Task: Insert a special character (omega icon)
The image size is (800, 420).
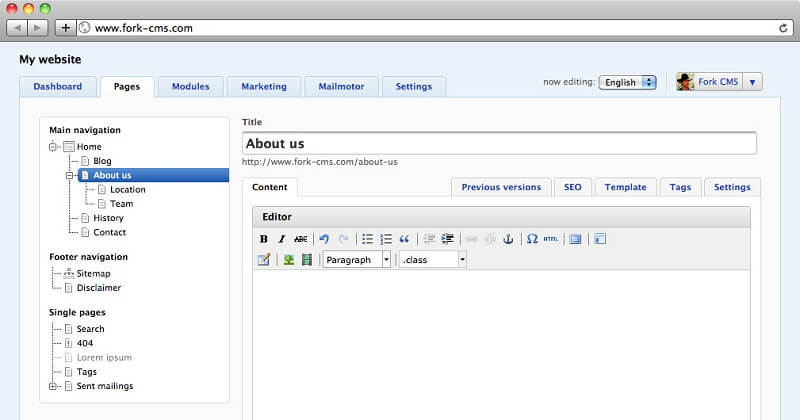Action: (532, 239)
